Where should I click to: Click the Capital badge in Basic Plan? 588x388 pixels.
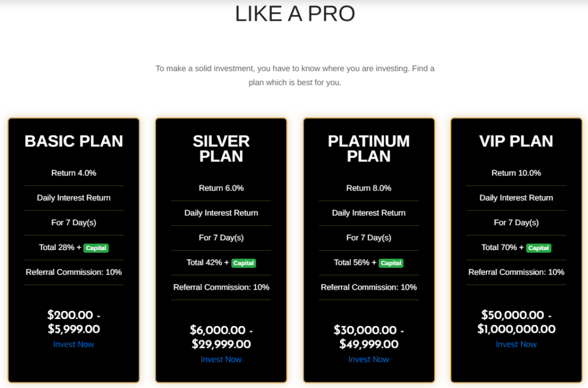pyautogui.click(x=96, y=248)
